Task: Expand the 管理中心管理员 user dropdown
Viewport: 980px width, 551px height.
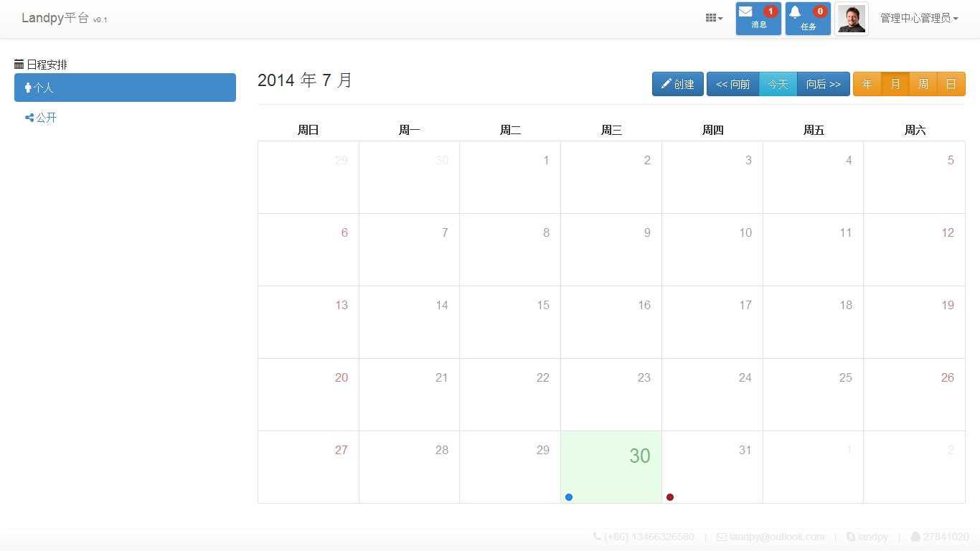Action: coord(919,18)
